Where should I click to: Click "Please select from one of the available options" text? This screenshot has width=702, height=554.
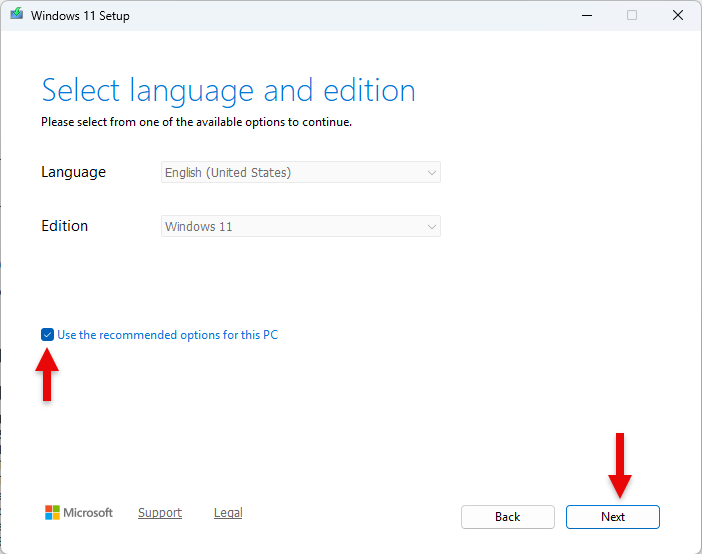click(x=163, y=122)
